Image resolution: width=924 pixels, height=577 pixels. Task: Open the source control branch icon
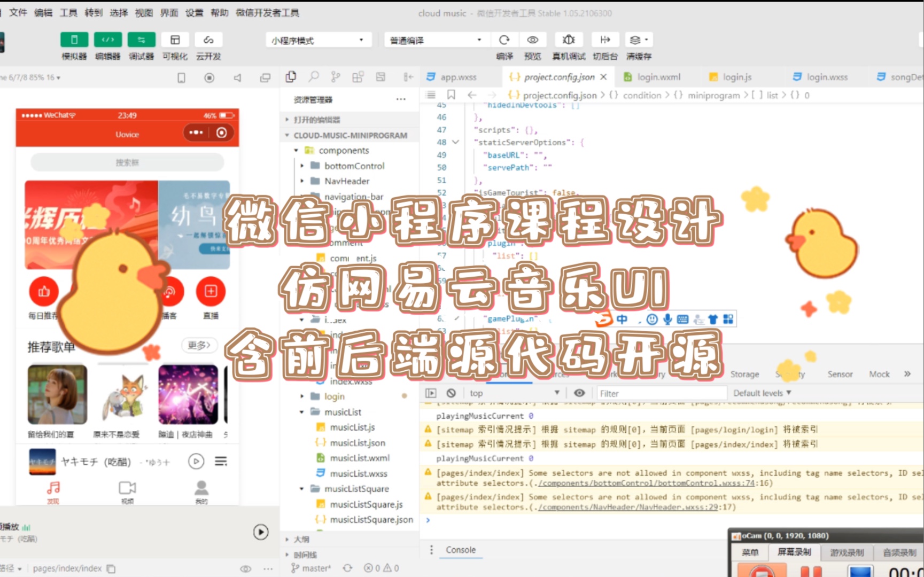[336, 77]
